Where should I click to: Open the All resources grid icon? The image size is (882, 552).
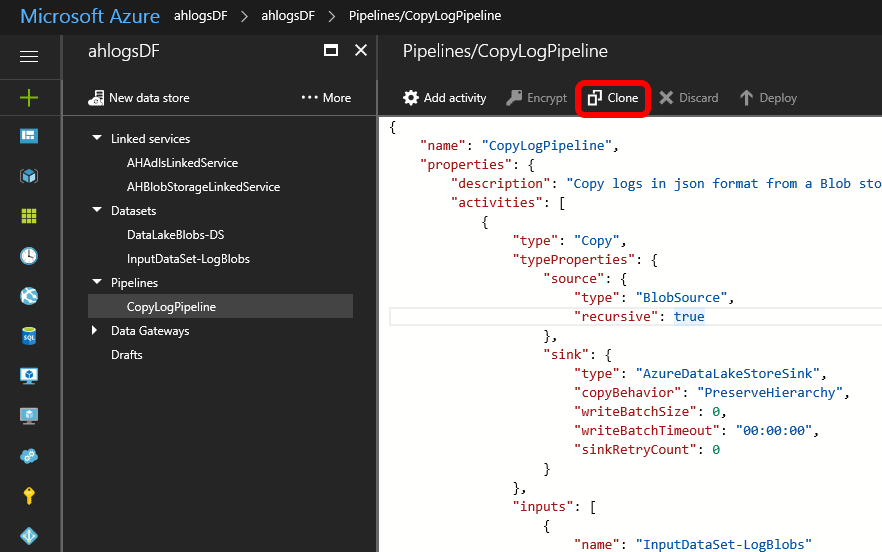coord(29,216)
